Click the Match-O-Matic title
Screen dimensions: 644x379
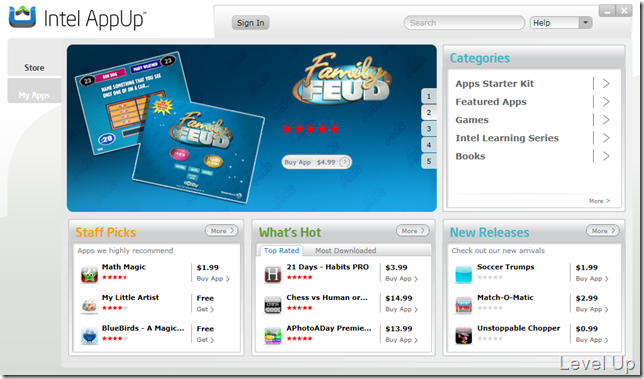505,297
